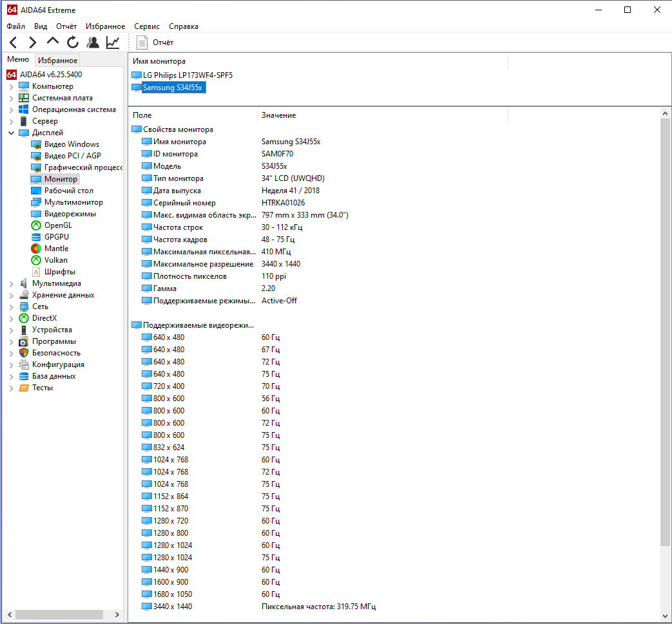The height and width of the screenshot is (624, 672).
Task: Expand the Компьютер tree node
Action: coord(12,86)
